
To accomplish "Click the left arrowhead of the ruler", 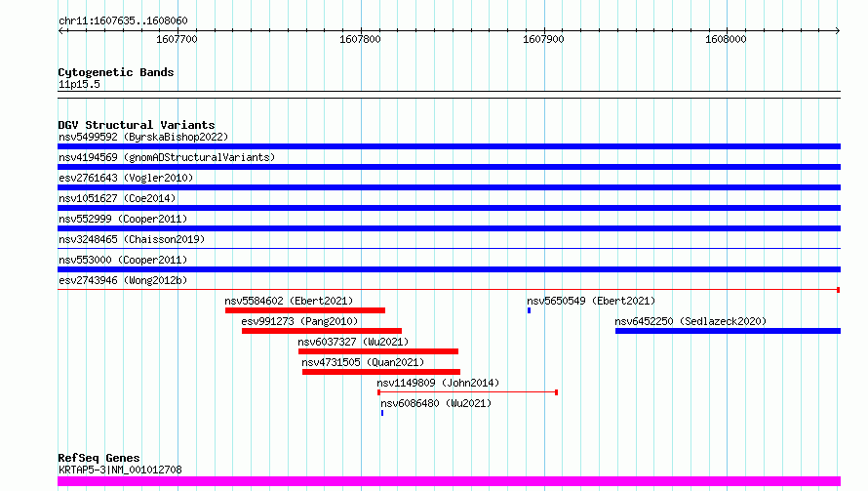I will click(60, 30).
